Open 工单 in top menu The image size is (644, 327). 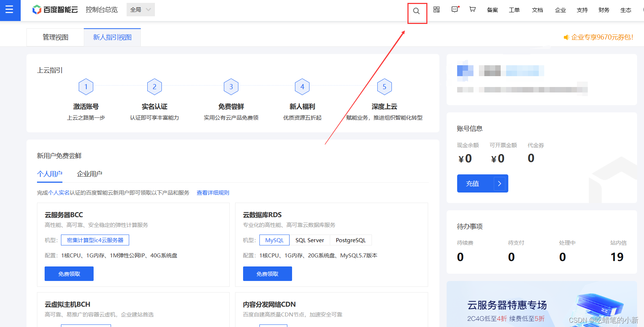pyautogui.click(x=514, y=10)
